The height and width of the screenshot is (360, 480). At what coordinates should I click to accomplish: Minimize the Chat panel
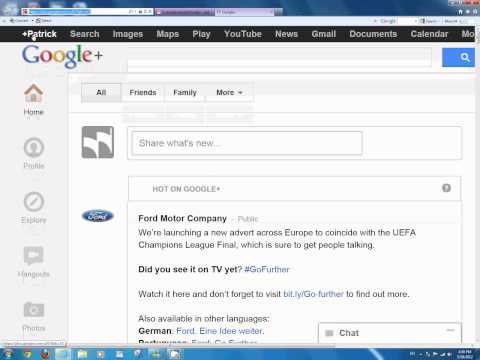pyautogui.click(x=450, y=330)
